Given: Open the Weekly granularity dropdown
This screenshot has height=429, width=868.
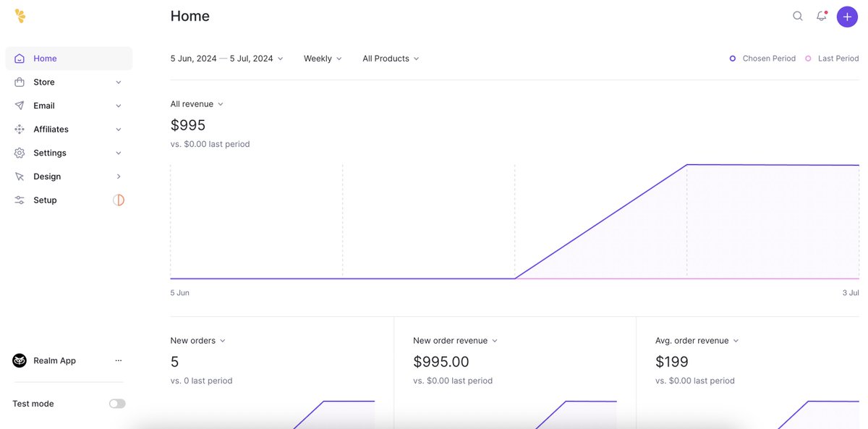Looking at the screenshot, I should pyautogui.click(x=322, y=58).
